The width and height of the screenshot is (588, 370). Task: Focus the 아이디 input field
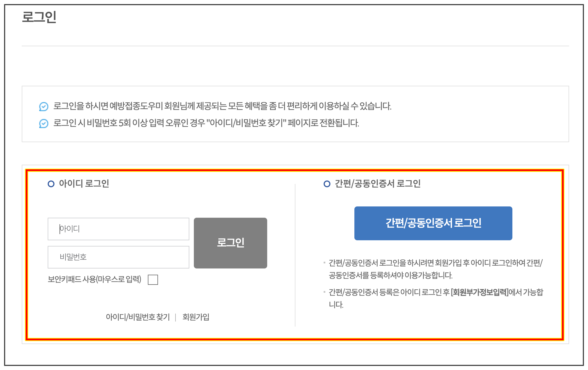click(x=119, y=229)
